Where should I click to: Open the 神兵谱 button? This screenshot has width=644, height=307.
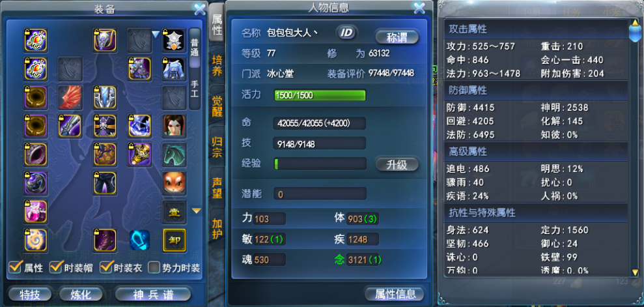[153, 294]
